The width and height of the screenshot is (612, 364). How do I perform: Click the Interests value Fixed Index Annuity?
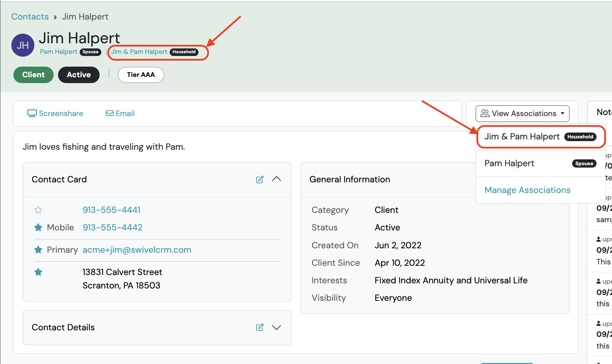(451, 280)
